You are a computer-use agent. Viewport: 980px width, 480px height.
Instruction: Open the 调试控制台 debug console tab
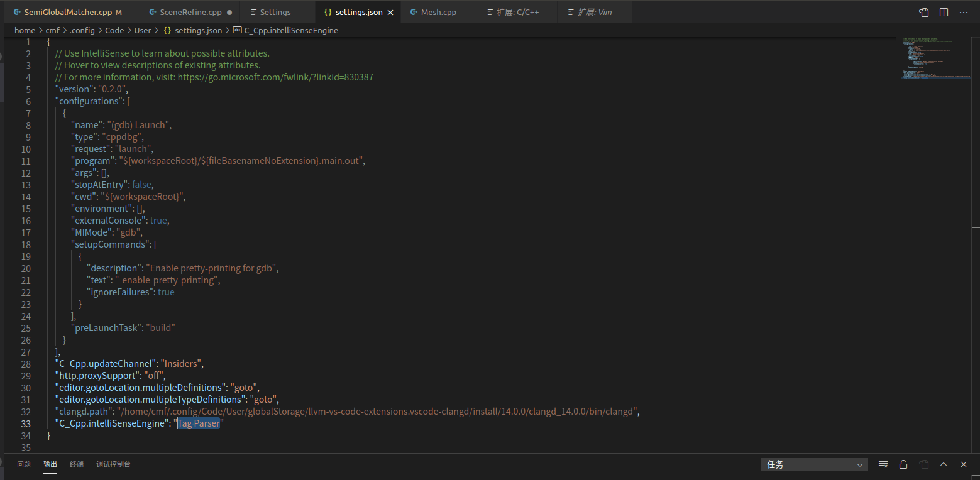coord(113,464)
